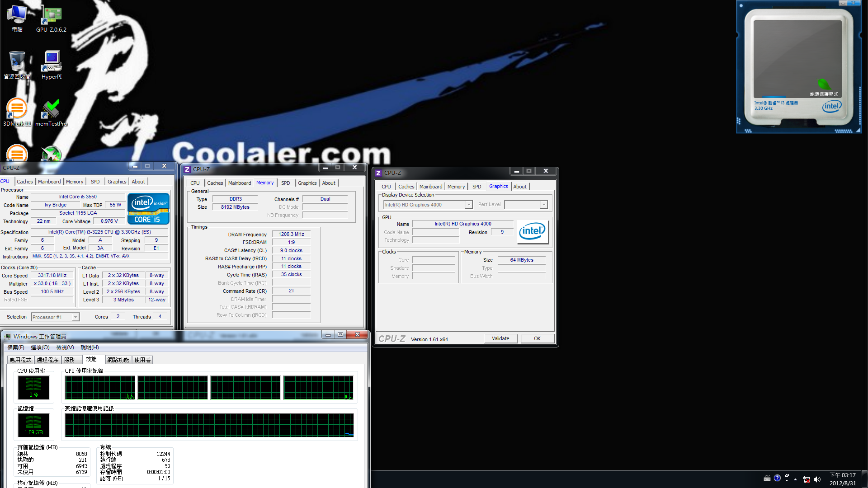Click the Core Speed value 3317.18 MHz
Screen dimensions: 868x488
(52, 275)
